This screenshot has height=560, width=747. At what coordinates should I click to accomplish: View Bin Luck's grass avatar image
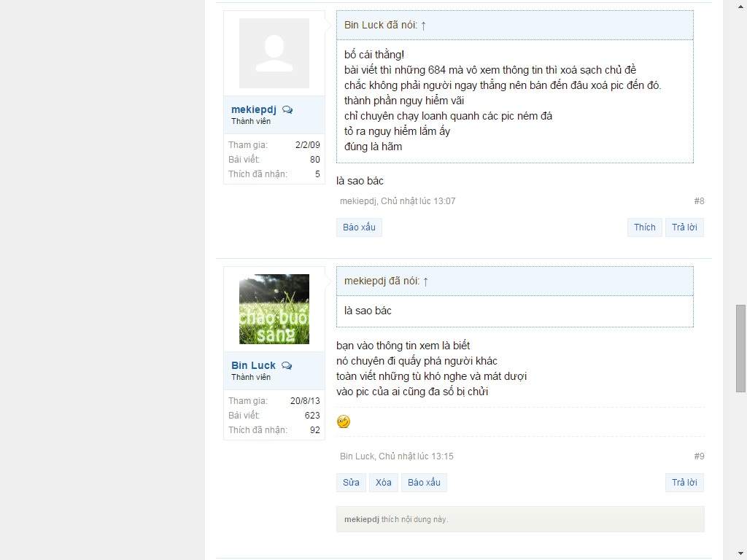274,309
